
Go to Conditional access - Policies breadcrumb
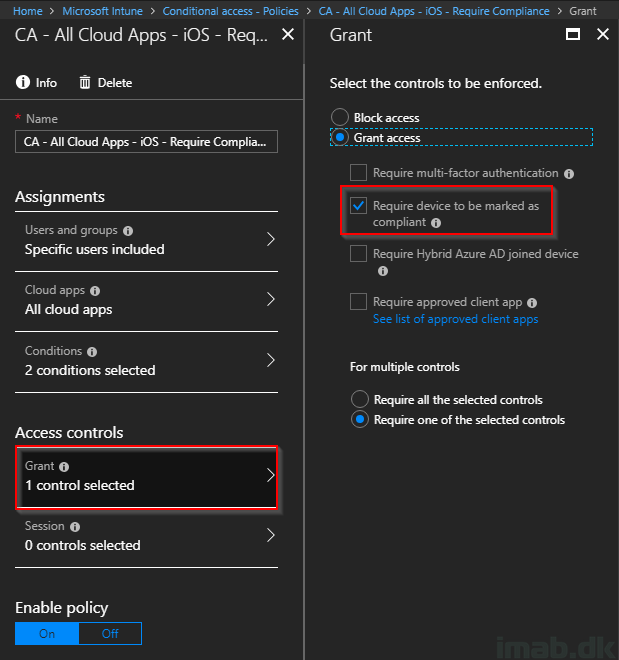click(x=231, y=11)
